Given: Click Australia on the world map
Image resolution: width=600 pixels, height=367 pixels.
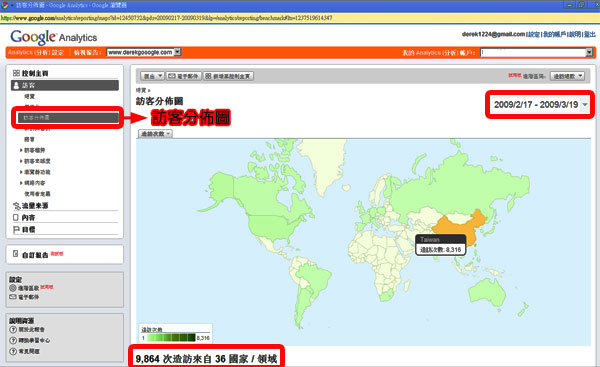Looking at the screenshot, I should pyautogui.click(x=487, y=292).
